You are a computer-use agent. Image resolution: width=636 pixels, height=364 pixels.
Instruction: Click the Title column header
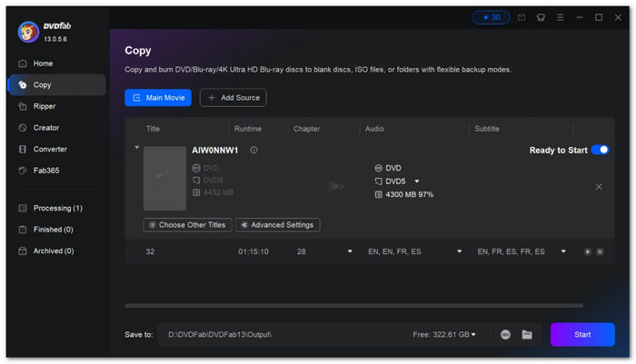153,129
